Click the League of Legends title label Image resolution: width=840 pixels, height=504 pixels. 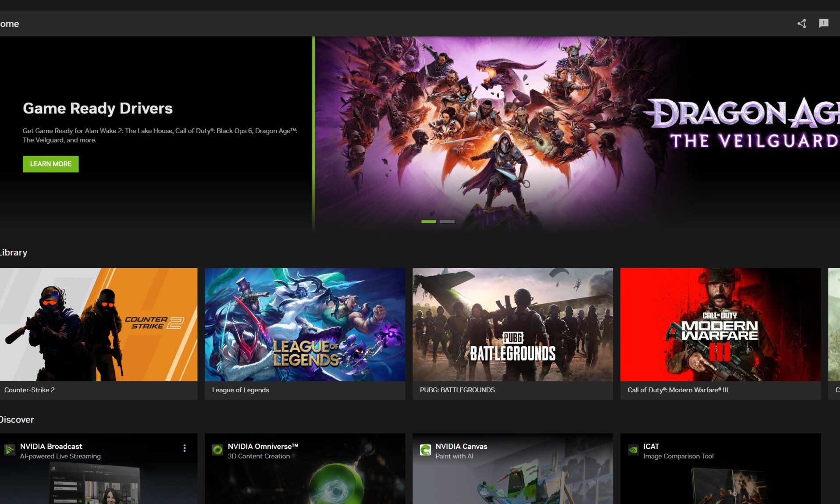(x=241, y=390)
